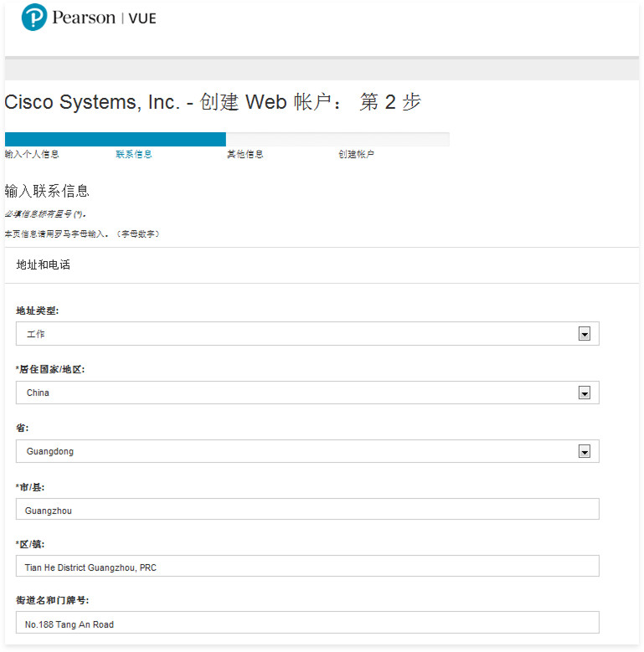Click the 街道名和门牌号: label
Image resolution: width=644 pixels, height=652 pixels.
(53, 600)
